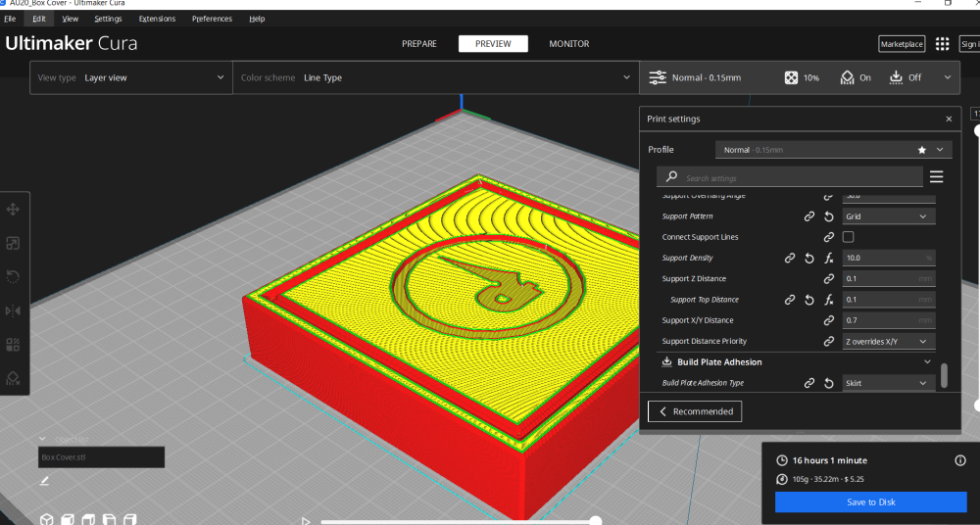
Task: Reset the Support Pattern setting to default
Action: (829, 216)
